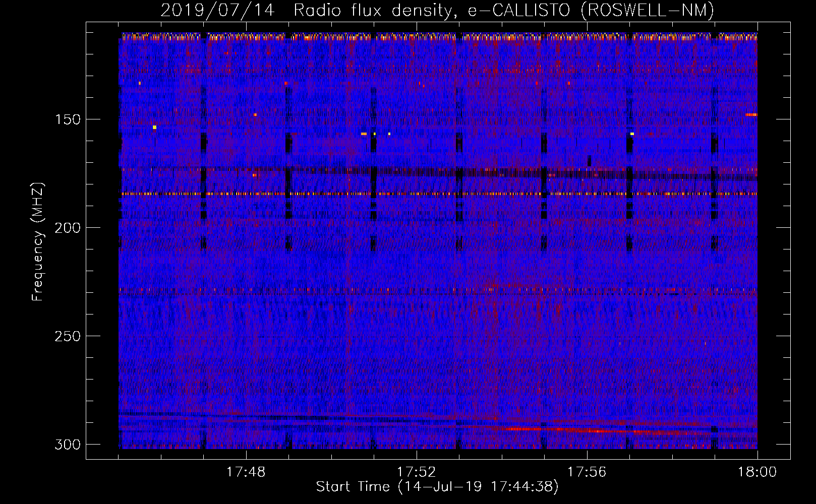
Task: Click the 18:00 time tick label
Action: click(757, 472)
